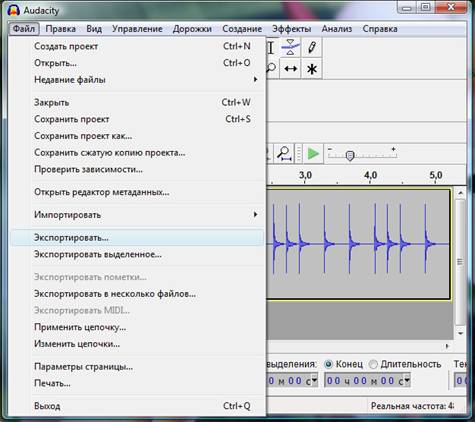Select the Time Shift arrow tool
This screenshot has height=422, width=475.
tap(290, 69)
